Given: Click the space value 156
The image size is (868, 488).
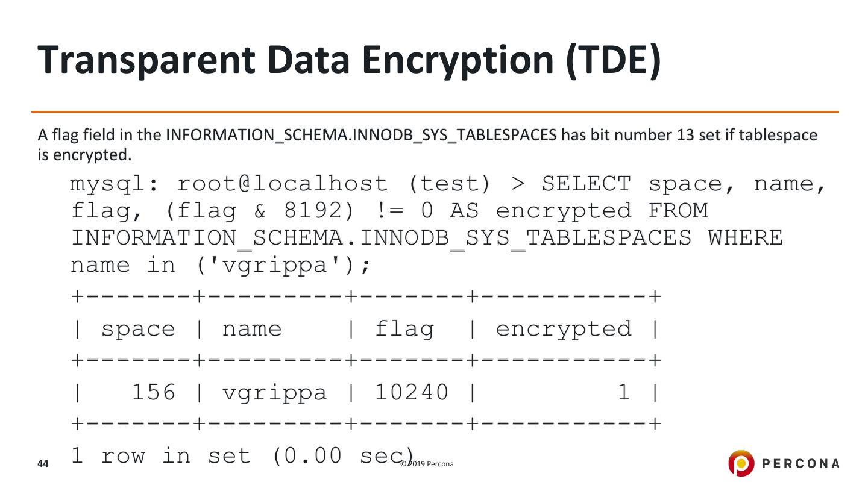Looking at the screenshot, I should pyautogui.click(x=153, y=393).
